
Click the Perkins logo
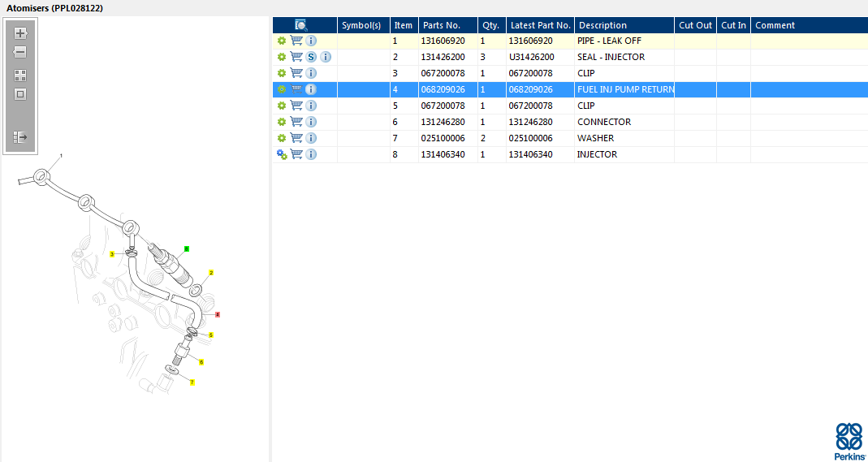(849, 441)
